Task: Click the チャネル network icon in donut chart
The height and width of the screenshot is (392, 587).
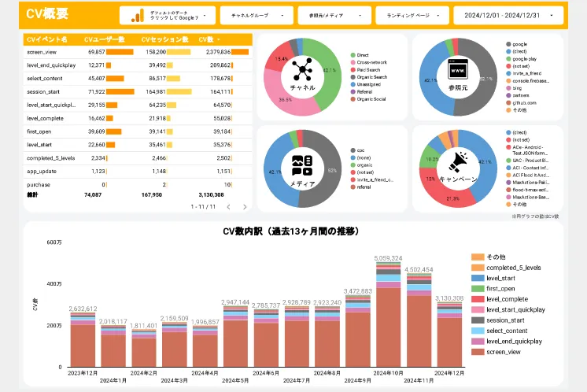Action: pyautogui.click(x=302, y=72)
